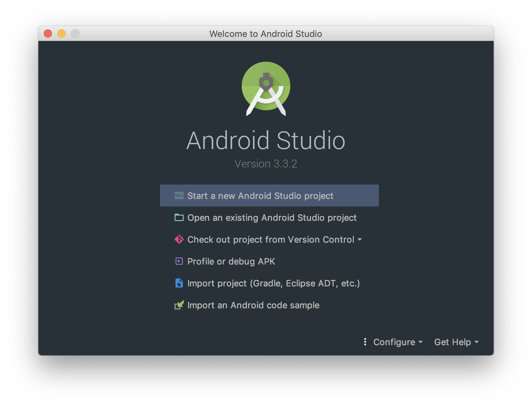Click the green arrow code sample icon

tap(179, 305)
